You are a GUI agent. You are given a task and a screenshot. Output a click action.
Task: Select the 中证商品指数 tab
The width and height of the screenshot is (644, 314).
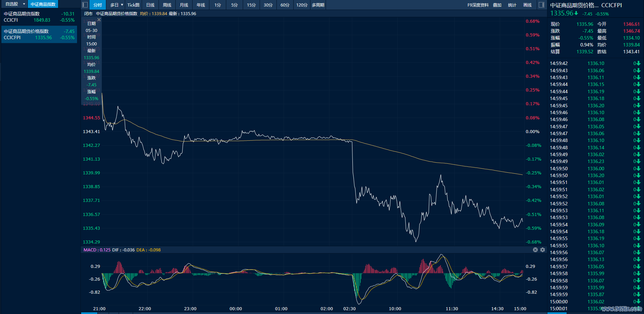click(x=43, y=4)
